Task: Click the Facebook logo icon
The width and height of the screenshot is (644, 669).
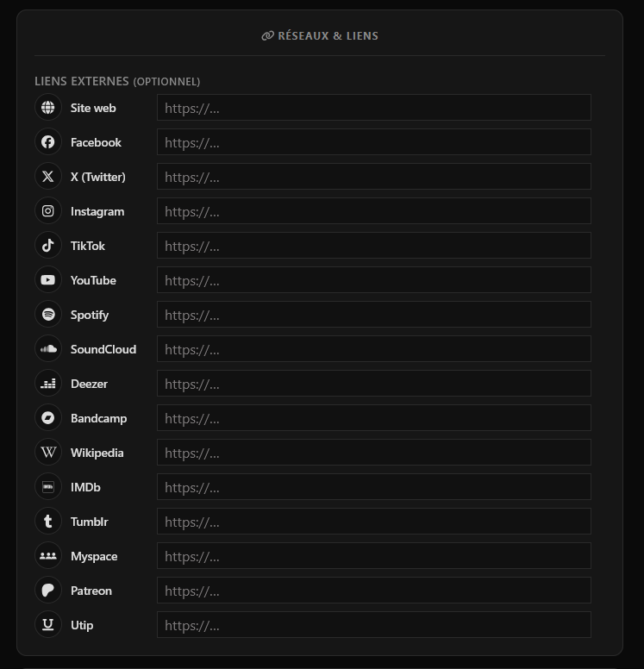Action: tap(47, 142)
